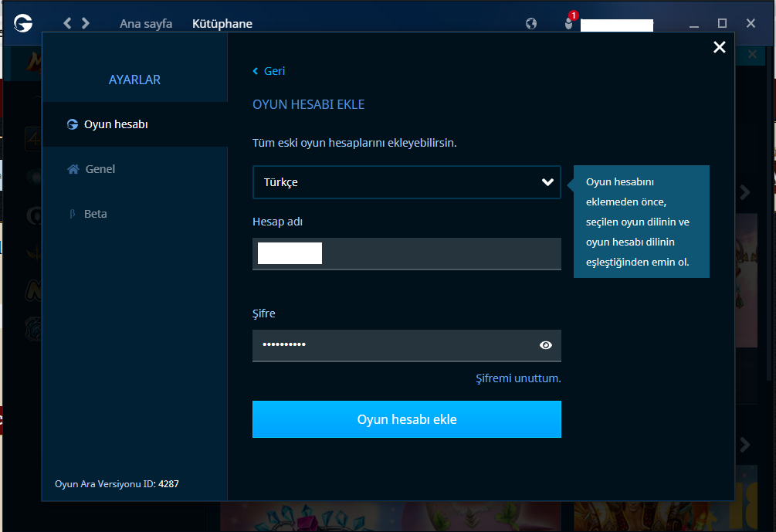Close the settings dialog with X

click(719, 47)
